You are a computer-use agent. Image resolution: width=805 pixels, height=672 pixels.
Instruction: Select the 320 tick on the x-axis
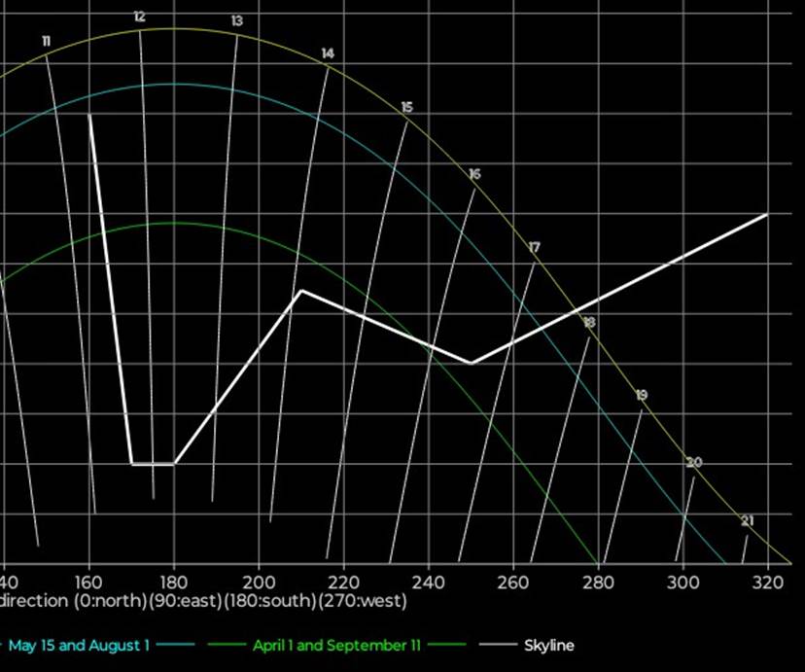click(767, 582)
